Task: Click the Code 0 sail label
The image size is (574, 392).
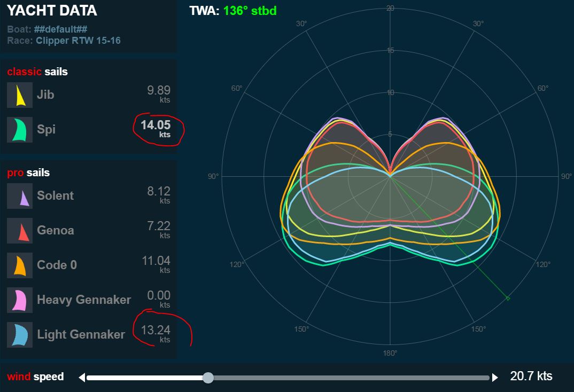Action: (57, 265)
